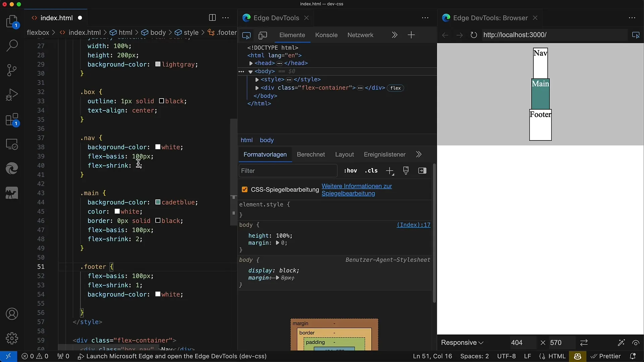This screenshot has height=362, width=644.
Task: Focus the styles Filter input
Action: [x=288, y=171]
